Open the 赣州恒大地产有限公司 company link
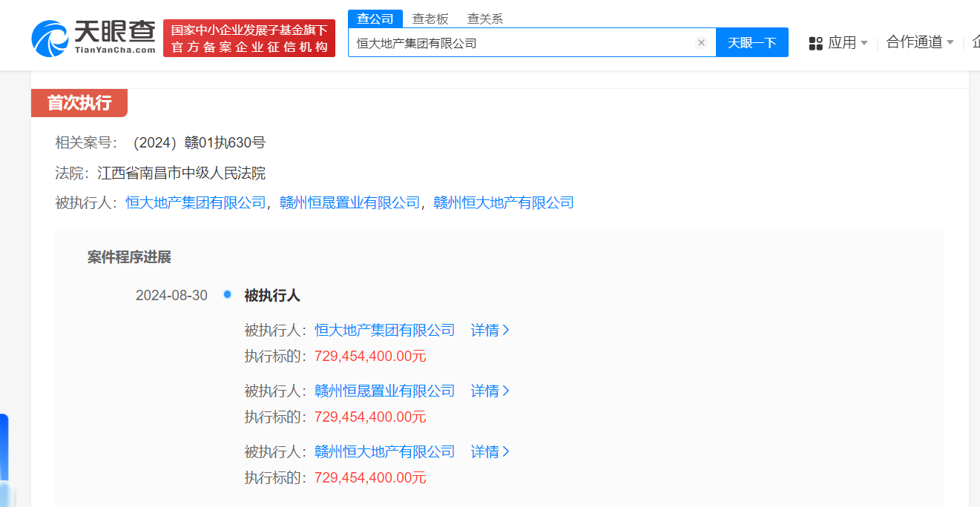 point(504,202)
